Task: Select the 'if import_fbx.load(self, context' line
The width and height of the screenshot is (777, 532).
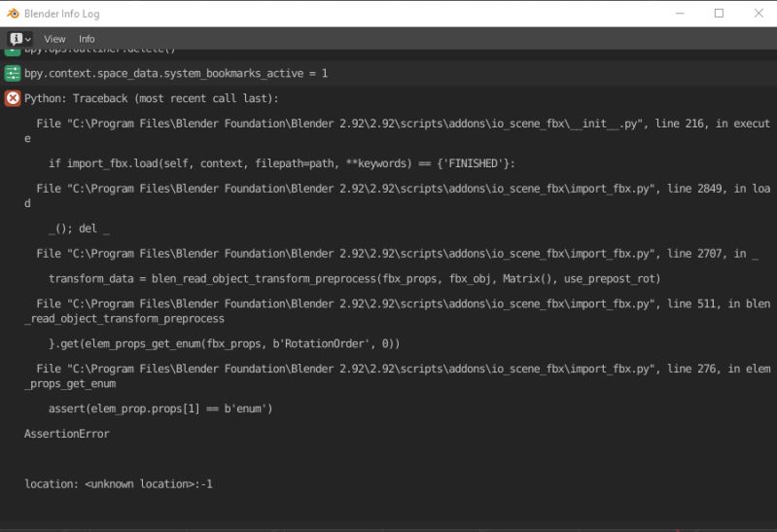Action: click(x=281, y=163)
